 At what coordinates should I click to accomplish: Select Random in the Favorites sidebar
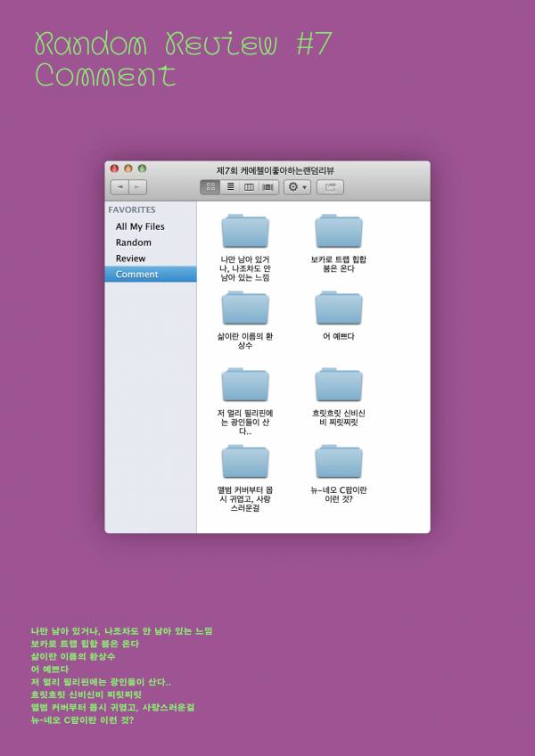point(134,242)
